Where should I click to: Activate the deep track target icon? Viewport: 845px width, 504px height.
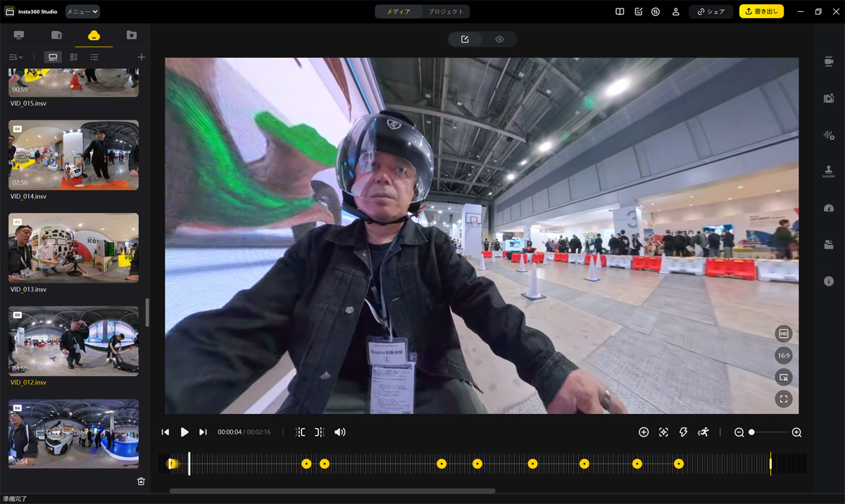tap(663, 432)
